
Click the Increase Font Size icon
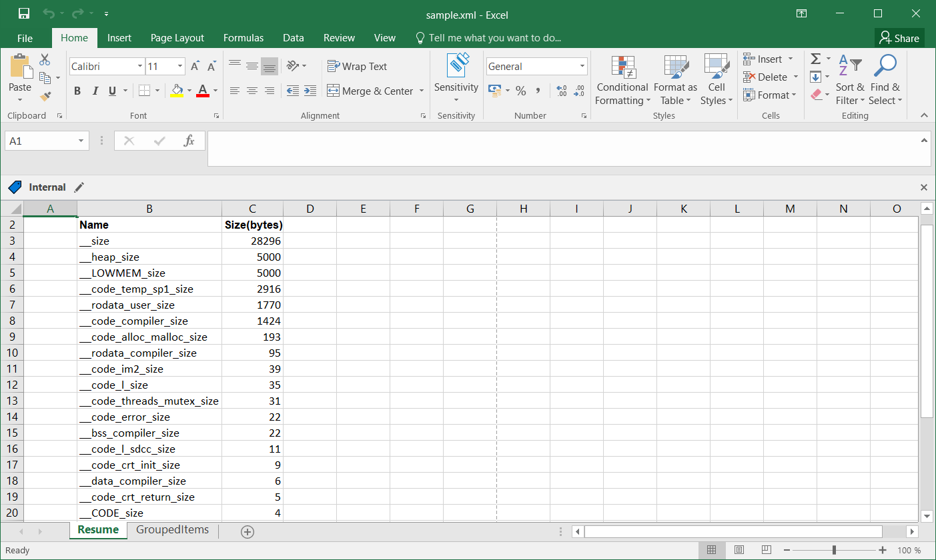195,66
